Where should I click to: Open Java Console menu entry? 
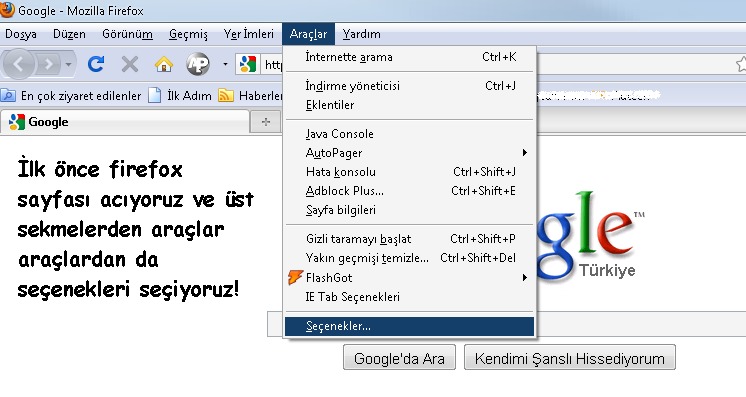pyautogui.click(x=410, y=134)
